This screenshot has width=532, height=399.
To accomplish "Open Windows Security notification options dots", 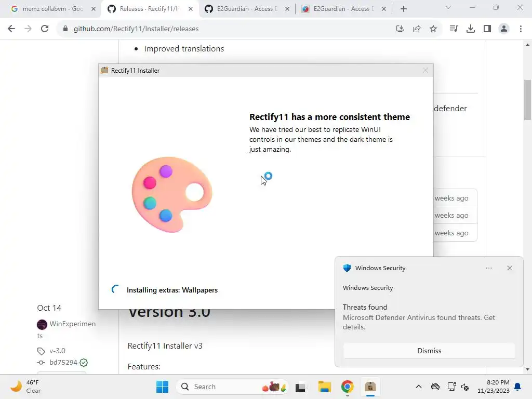I will (489, 268).
